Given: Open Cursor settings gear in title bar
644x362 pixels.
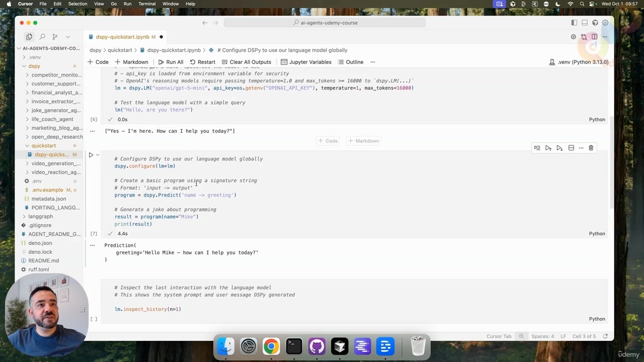Looking at the screenshot, I should 605,23.
